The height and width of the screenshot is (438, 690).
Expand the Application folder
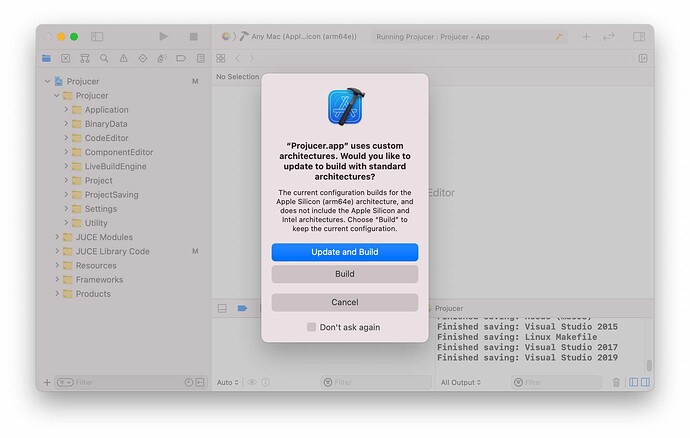pos(66,109)
